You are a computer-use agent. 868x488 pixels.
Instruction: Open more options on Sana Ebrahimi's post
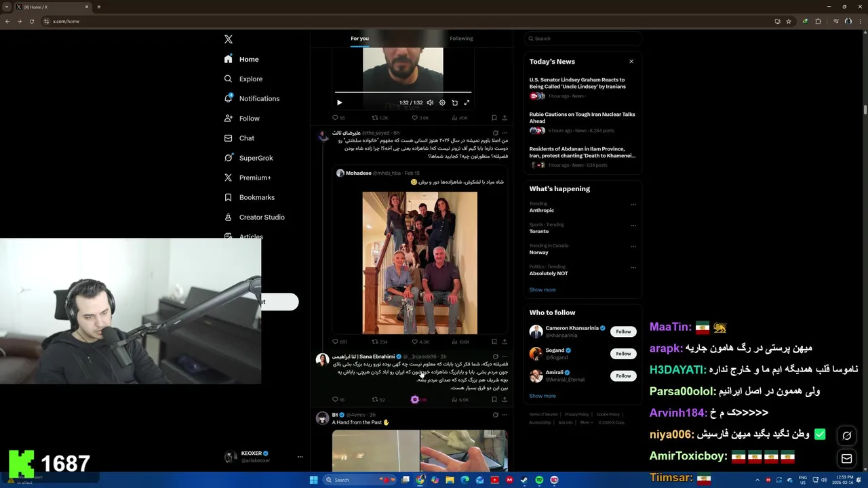point(504,357)
